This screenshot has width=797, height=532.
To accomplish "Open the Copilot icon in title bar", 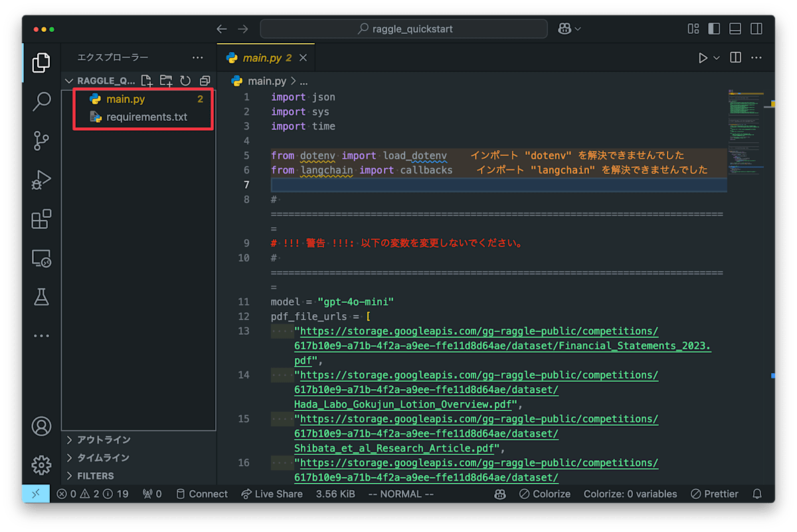I will (565, 29).
